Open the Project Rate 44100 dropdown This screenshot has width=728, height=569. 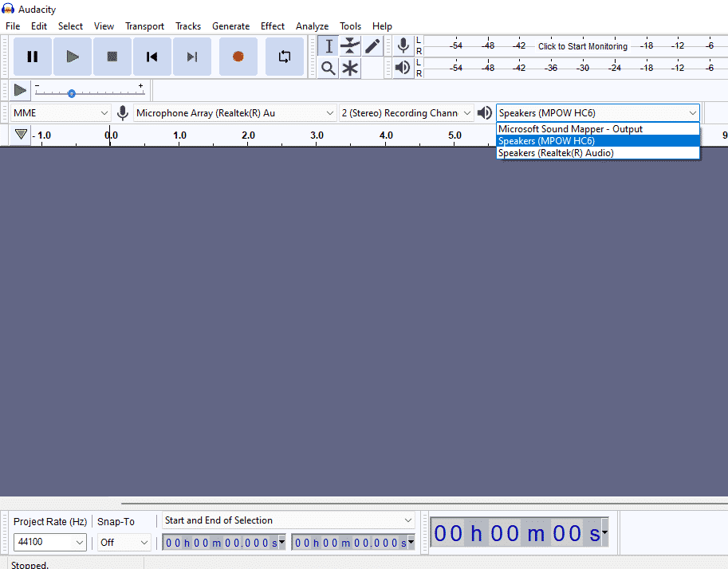coord(50,542)
